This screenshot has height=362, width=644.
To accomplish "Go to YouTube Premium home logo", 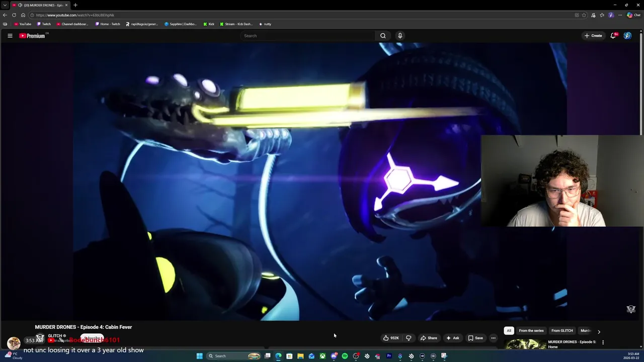I will [33, 36].
